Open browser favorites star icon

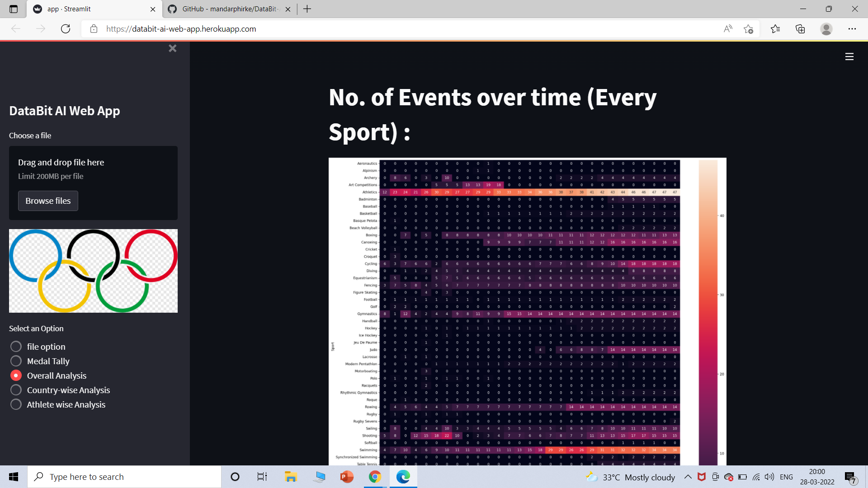(775, 29)
